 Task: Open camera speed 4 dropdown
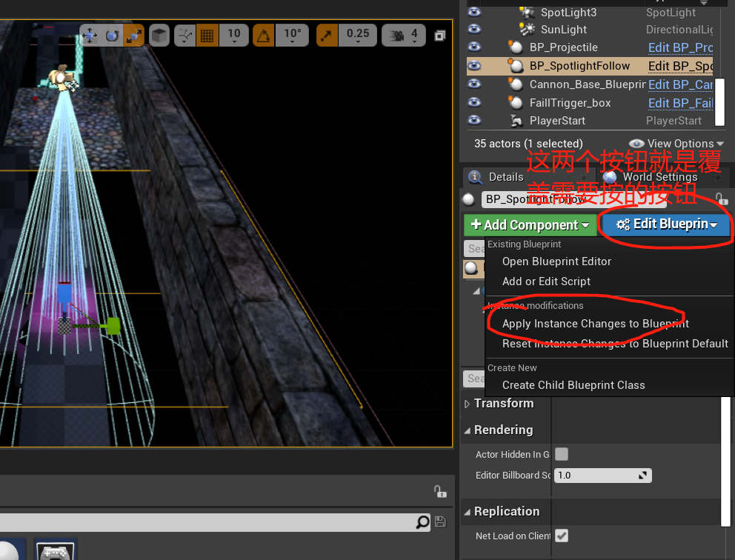[404, 35]
